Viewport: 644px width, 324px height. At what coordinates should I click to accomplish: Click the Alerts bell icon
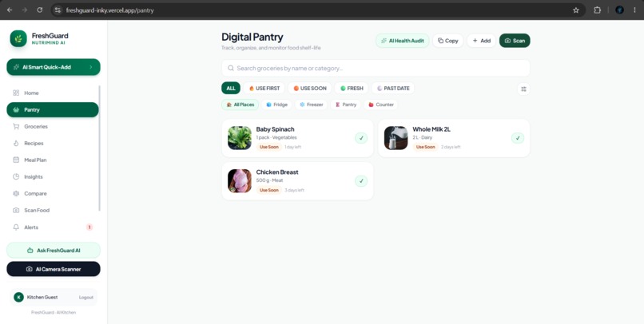click(x=16, y=227)
